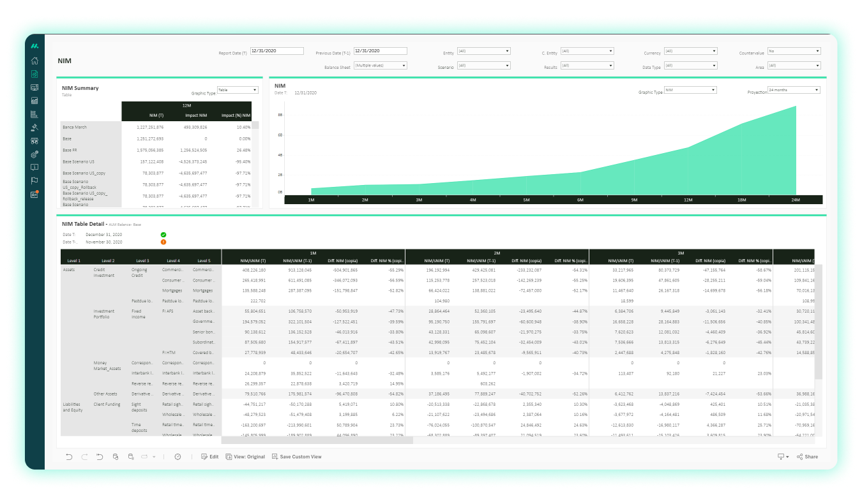Click the data guide compass icon
The width and height of the screenshot is (862, 504).
point(178,457)
